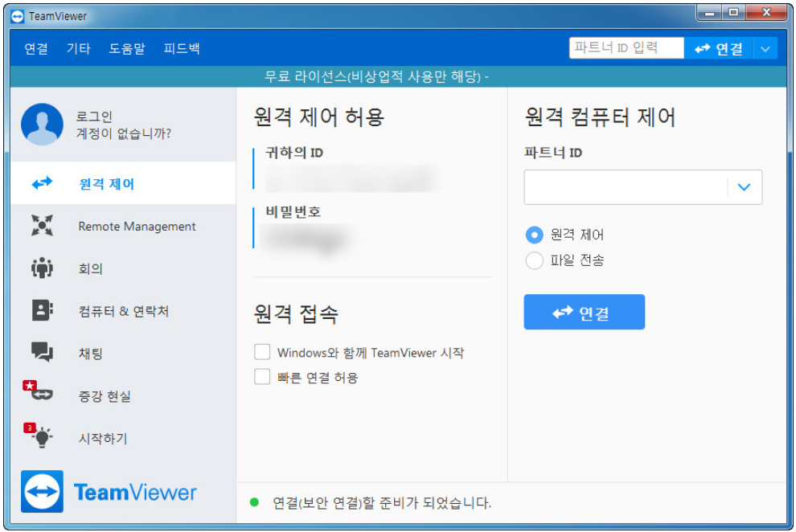This screenshot has height=532, width=796.
Task: Select the 파일 전송 radio option
Action: point(534,260)
